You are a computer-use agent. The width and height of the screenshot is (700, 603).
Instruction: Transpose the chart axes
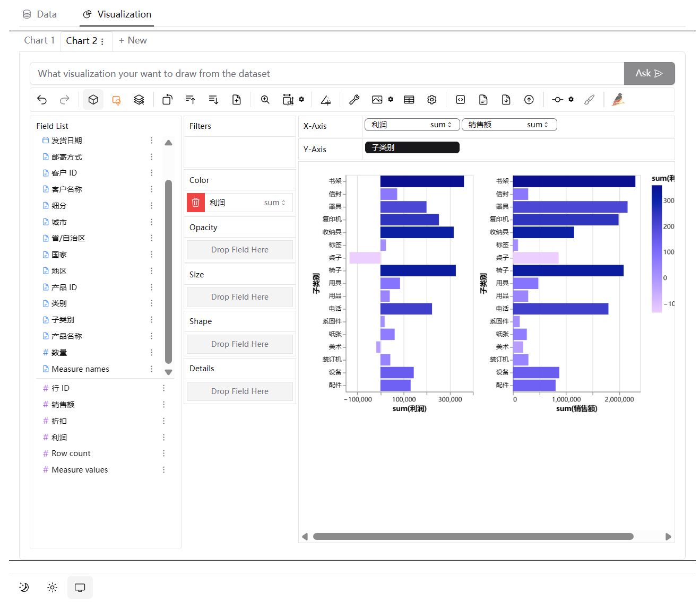(x=167, y=99)
